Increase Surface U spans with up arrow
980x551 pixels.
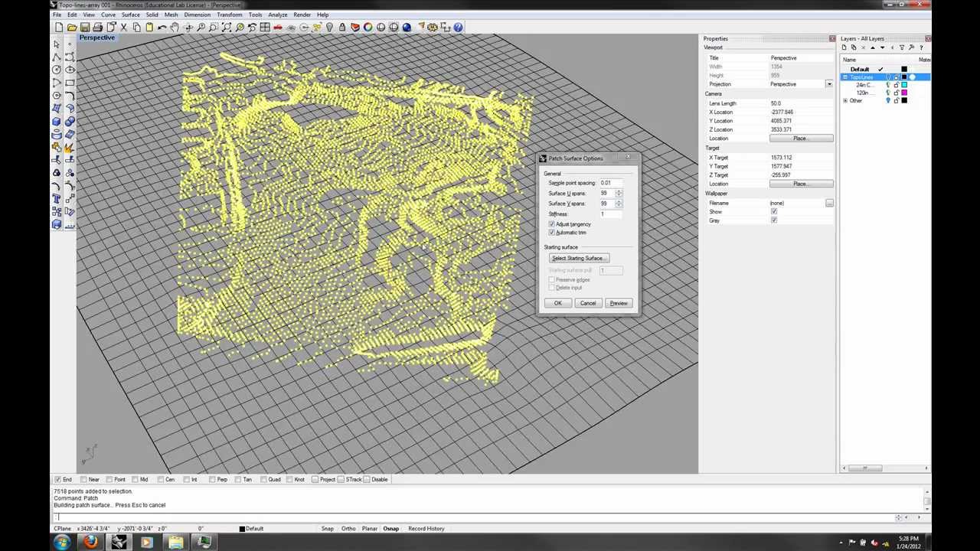point(619,191)
